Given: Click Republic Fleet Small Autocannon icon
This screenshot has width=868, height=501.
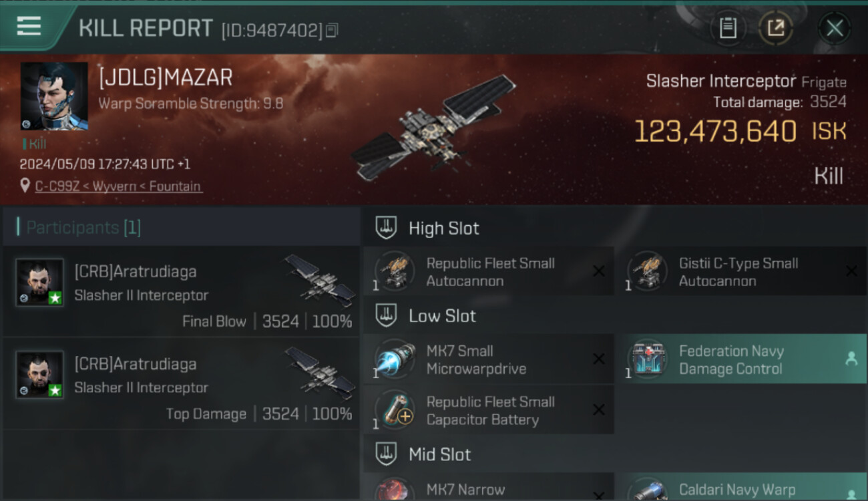Looking at the screenshot, I should click(x=394, y=271).
